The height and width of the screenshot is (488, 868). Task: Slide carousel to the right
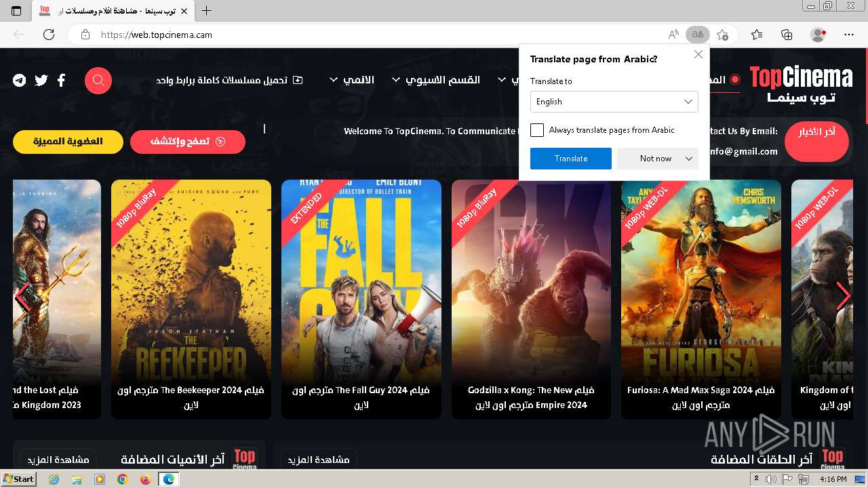pyautogui.click(x=843, y=296)
